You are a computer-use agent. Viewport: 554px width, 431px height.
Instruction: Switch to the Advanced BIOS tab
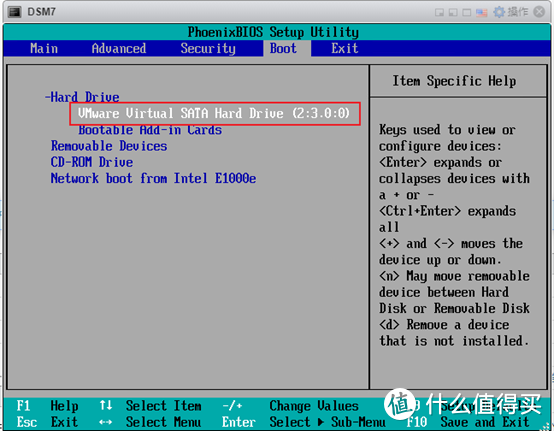[x=119, y=48]
